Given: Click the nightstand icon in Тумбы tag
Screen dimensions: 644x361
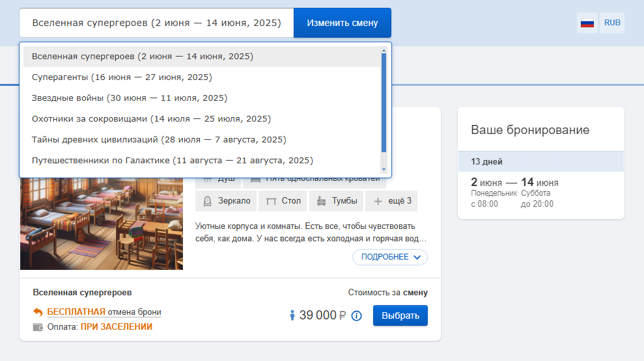Looking at the screenshot, I should (321, 201).
